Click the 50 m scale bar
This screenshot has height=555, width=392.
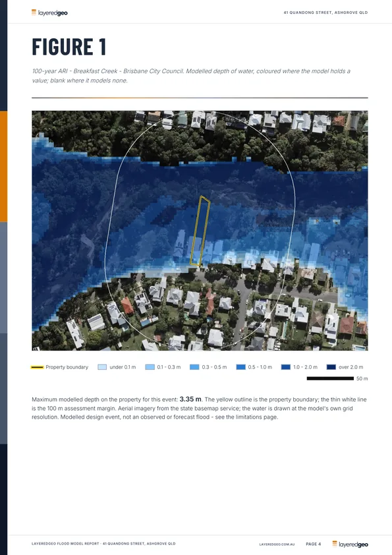(x=330, y=378)
